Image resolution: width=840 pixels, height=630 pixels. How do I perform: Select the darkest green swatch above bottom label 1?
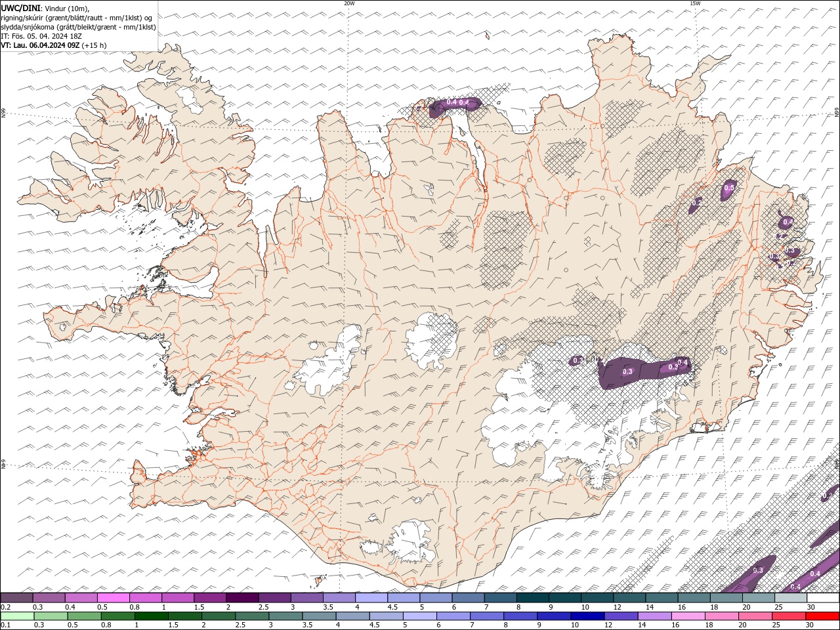[x=152, y=616]
